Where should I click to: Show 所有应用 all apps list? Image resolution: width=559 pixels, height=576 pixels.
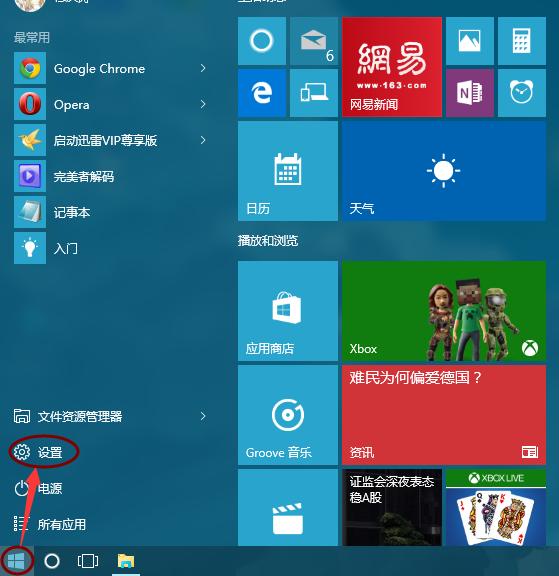pyautogui.click(x=50, y=524)
